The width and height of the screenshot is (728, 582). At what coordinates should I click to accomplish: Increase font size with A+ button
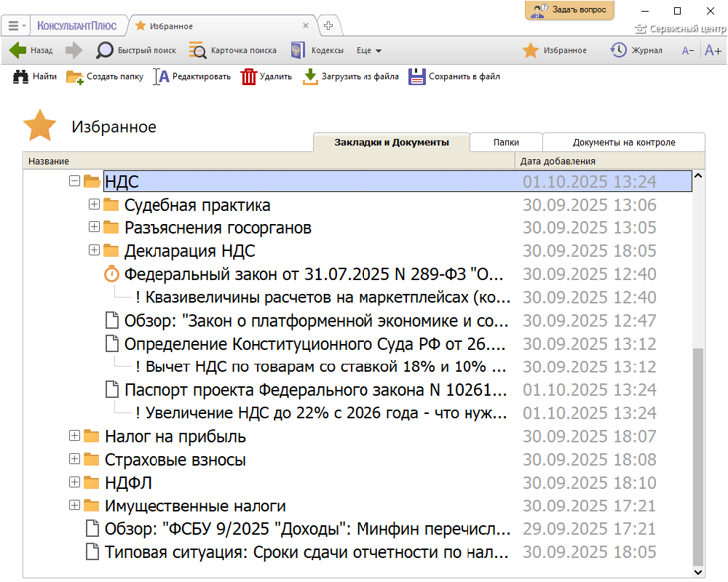[713, 50]
